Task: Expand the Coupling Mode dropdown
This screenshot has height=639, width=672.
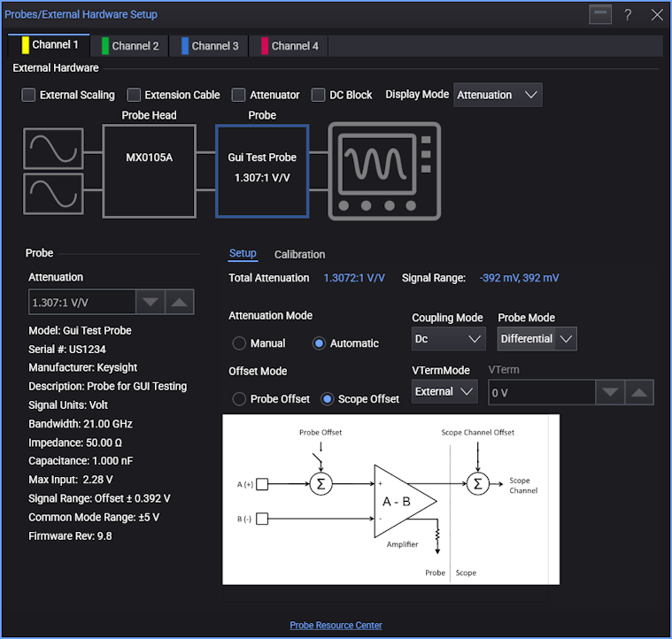Action: pos(448,339)
